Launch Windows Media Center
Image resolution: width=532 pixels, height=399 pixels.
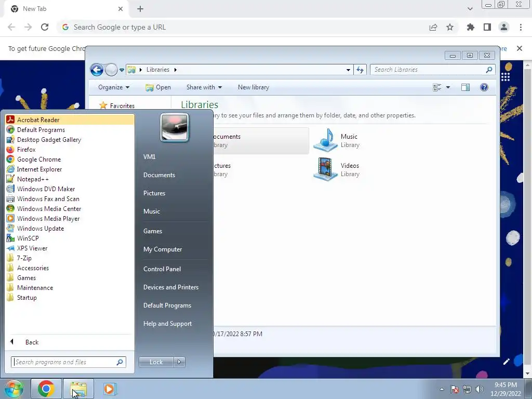70,209
